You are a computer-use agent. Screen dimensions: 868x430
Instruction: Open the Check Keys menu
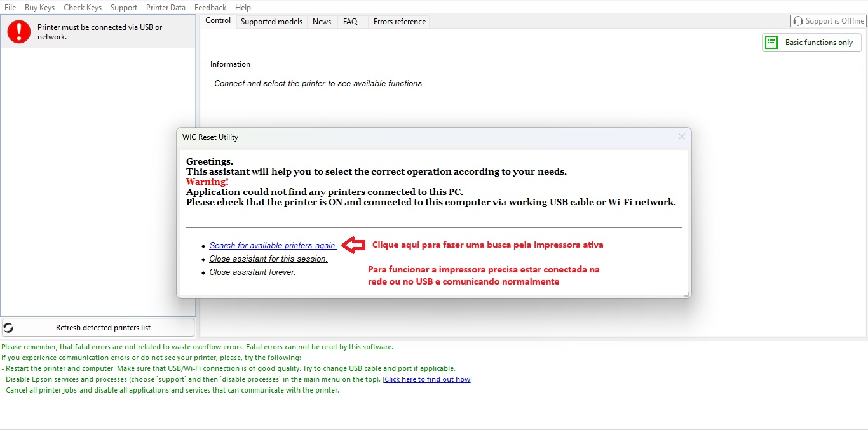point(83,8)
